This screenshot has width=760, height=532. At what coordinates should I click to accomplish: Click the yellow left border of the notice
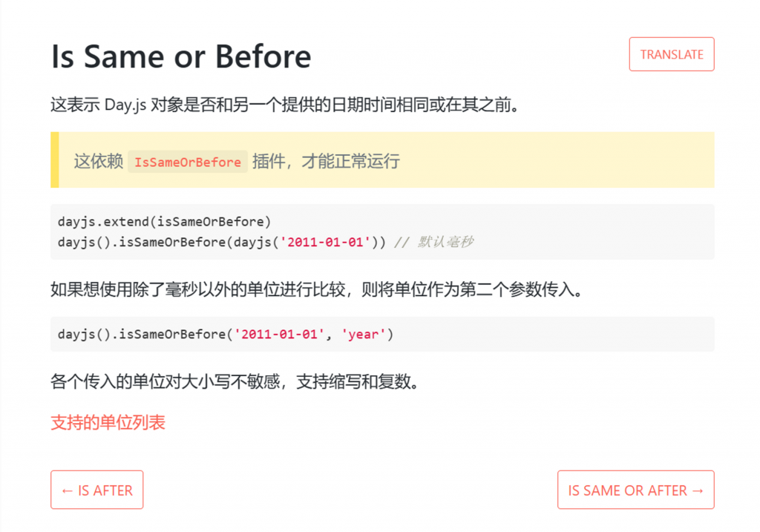pyautogui.click(x=55, y=160)
